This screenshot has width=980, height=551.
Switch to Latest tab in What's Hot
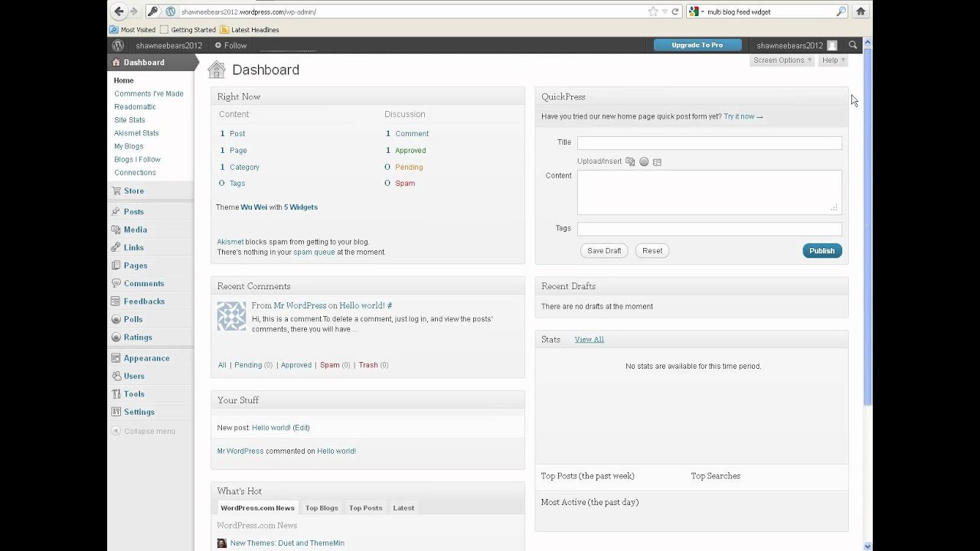pyautogui.click(x=403, y=508)
